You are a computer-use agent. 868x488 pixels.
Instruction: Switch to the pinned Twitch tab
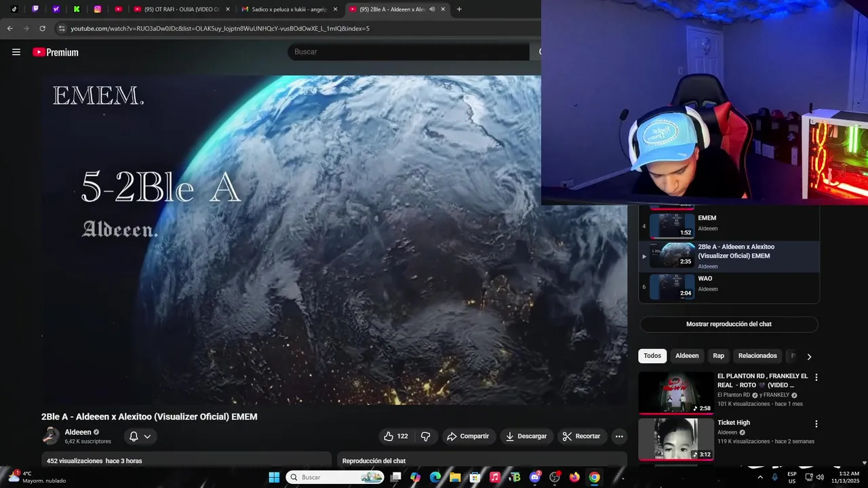click(35, 9)
